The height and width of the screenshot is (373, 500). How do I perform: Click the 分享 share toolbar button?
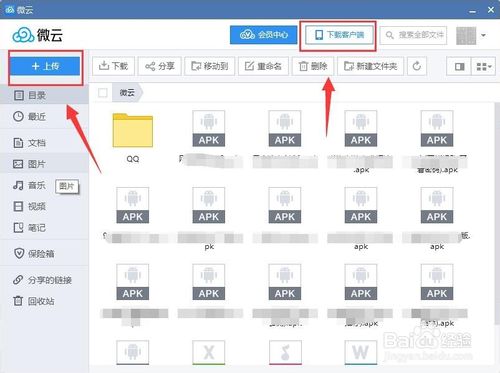click(x=160, y=66)
